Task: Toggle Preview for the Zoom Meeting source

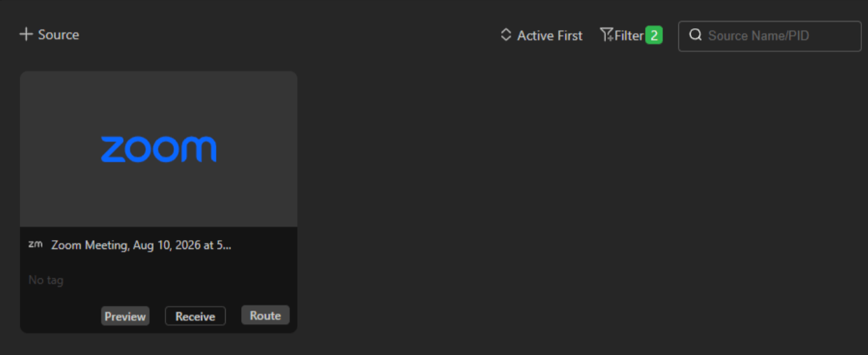Action: [125, 316]
